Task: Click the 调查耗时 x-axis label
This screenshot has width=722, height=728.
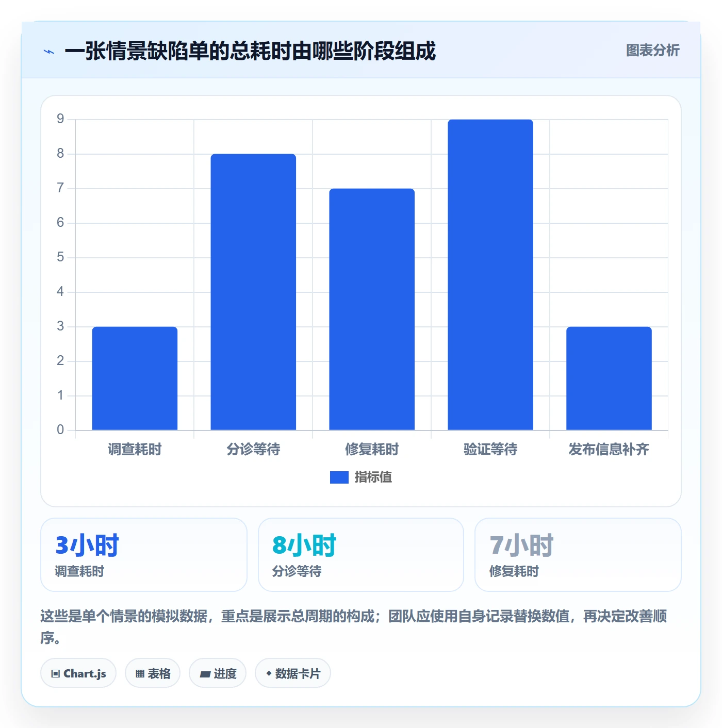Action: click(135, 450)
